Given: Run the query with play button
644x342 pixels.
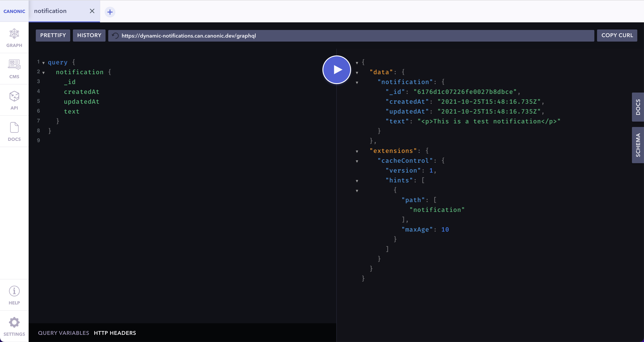Looking at the screenshot, I should (x=337, y=70).
